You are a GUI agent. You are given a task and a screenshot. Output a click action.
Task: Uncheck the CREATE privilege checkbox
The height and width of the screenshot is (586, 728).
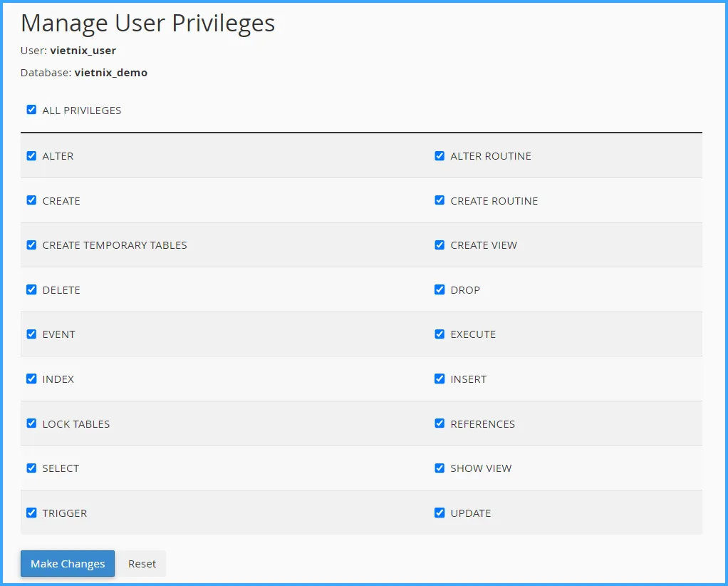pos(31,200)
